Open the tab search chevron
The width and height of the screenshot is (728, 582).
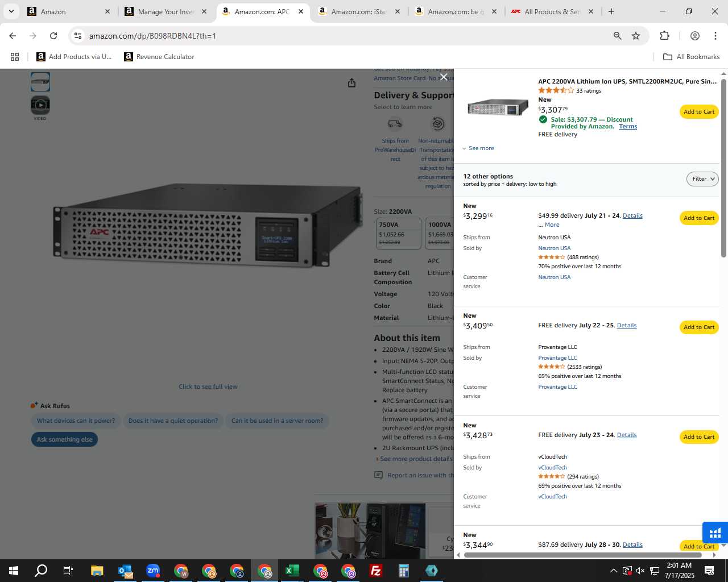(11, 11)
